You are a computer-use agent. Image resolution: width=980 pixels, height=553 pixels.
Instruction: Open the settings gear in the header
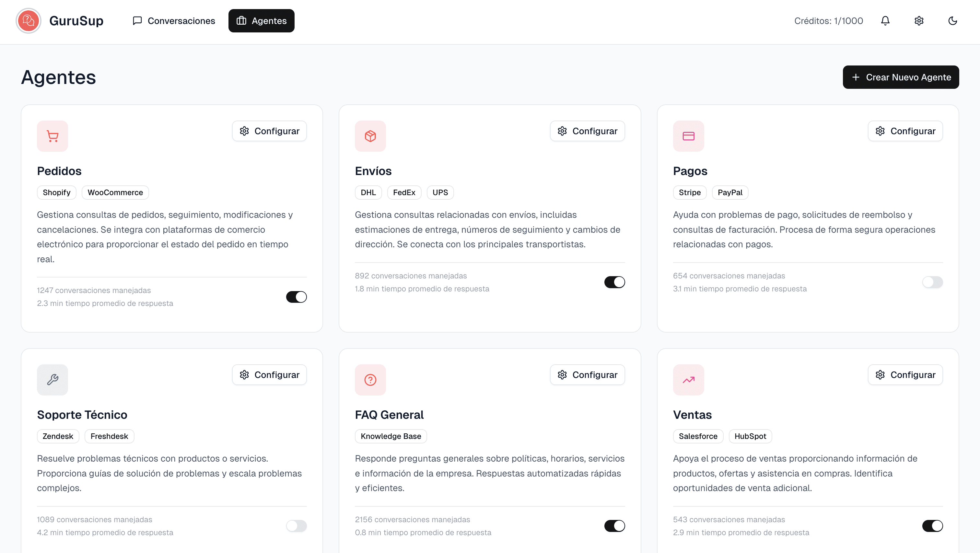pos(919,20)
